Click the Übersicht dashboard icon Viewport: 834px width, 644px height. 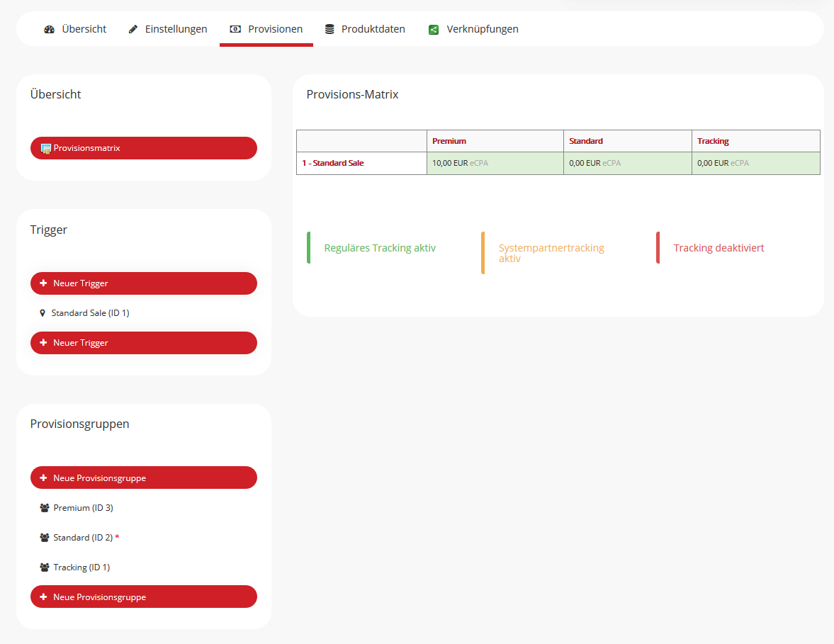click(49, 30)
